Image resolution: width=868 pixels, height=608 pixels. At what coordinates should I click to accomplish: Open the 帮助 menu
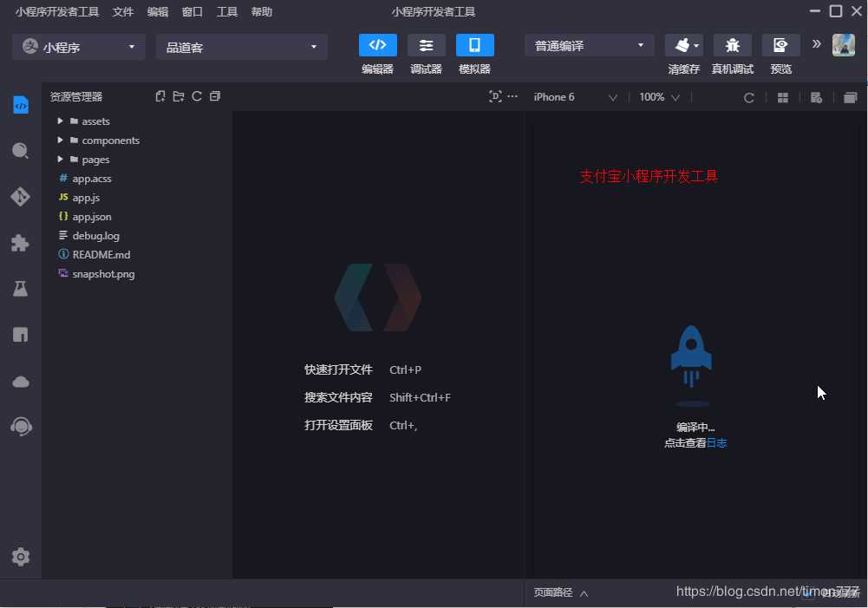262,11
